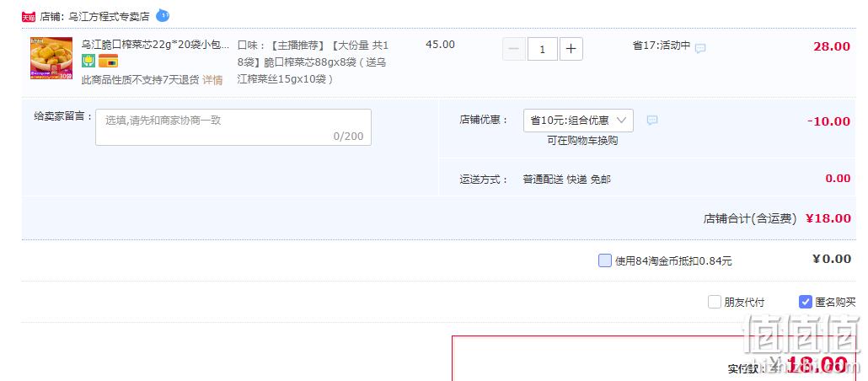The height and width of the screenshot is (381, 868).
Task: Click the ¥18.00 shop total amount
Action: (828, 218)
